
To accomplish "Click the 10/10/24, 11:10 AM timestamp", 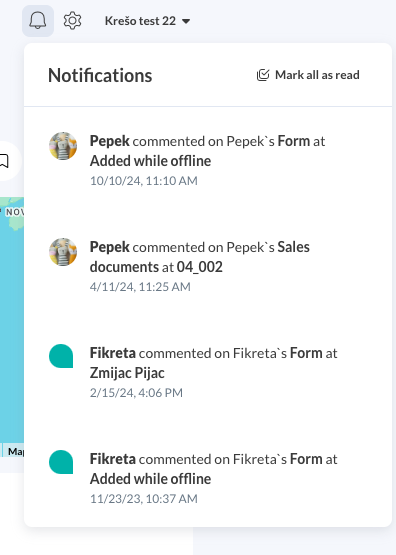I will coord(144,181).
